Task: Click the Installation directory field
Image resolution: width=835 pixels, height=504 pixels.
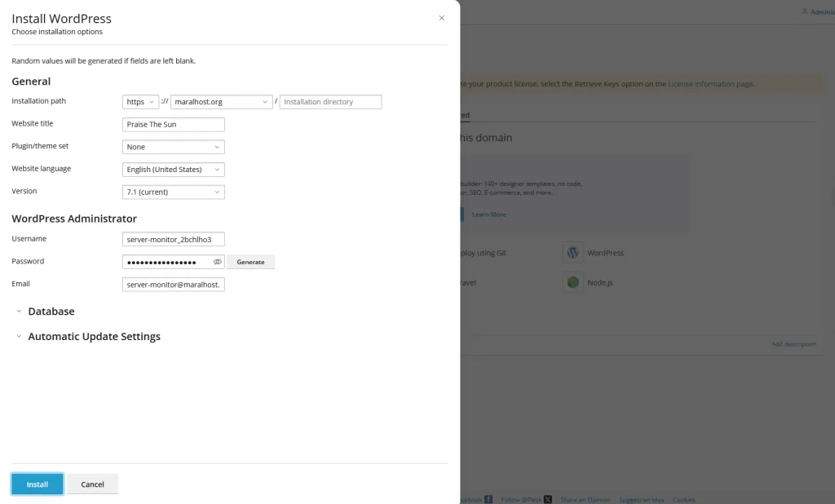Action: (331, 102)
